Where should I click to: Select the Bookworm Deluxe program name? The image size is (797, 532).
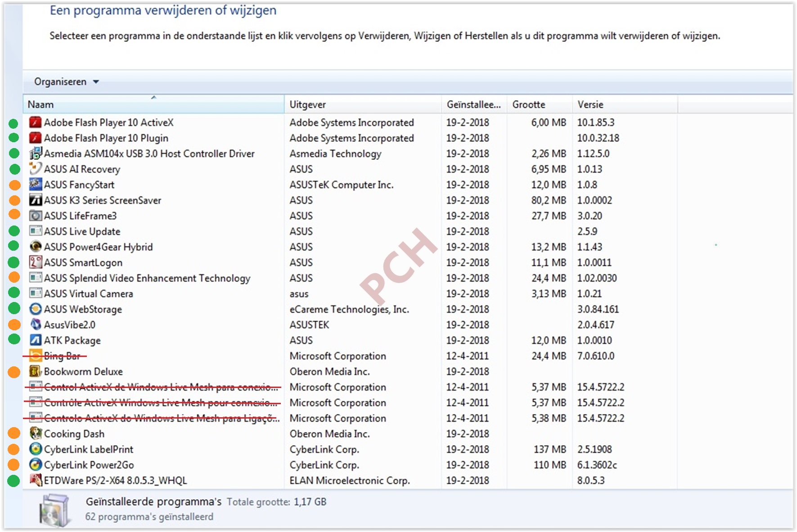point(83,371)
